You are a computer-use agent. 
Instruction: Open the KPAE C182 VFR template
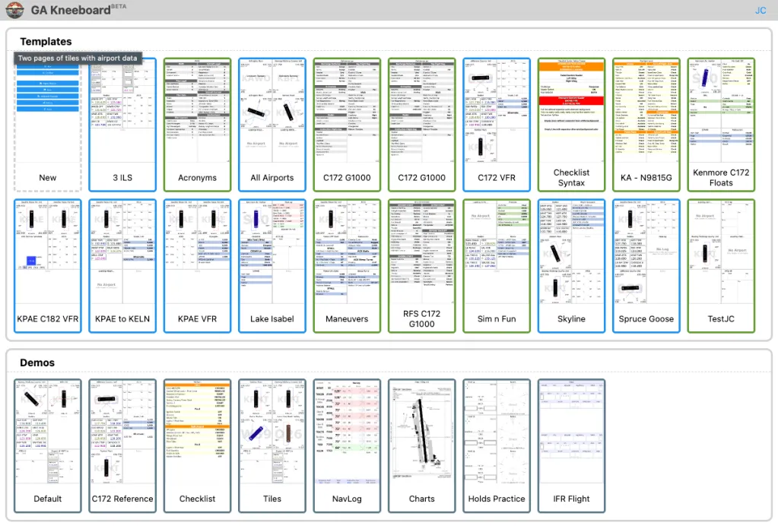coord(47,266)
